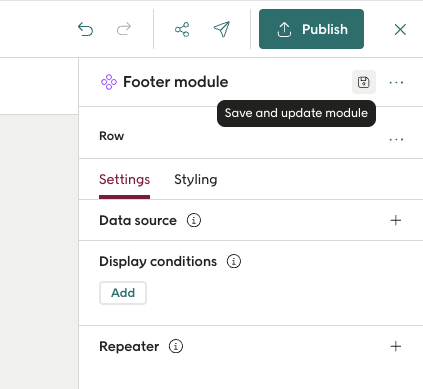Click the Footer module title text

176,82
